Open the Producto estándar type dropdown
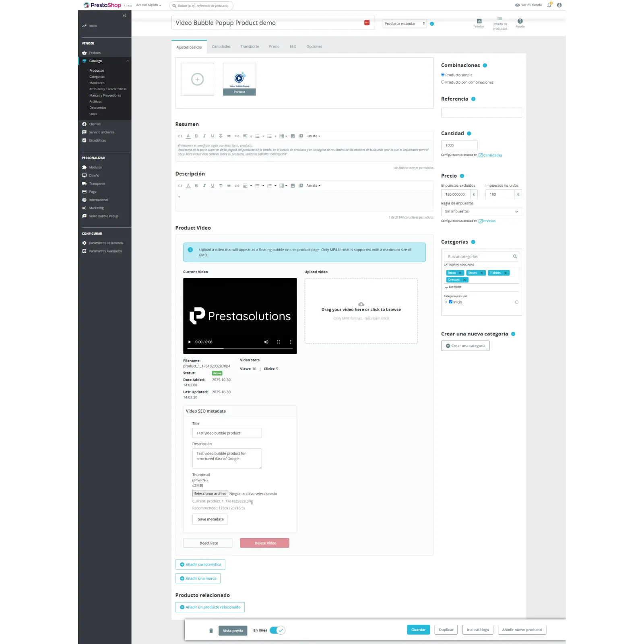This screenshot has width=644, height=644. pyautogui.click(x=404, y=24)
